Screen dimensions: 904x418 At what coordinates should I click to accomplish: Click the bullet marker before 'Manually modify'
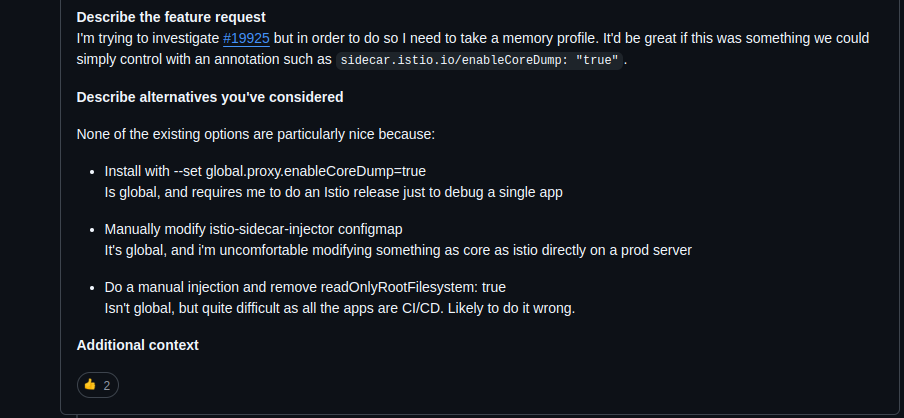[x=92, y=230]
